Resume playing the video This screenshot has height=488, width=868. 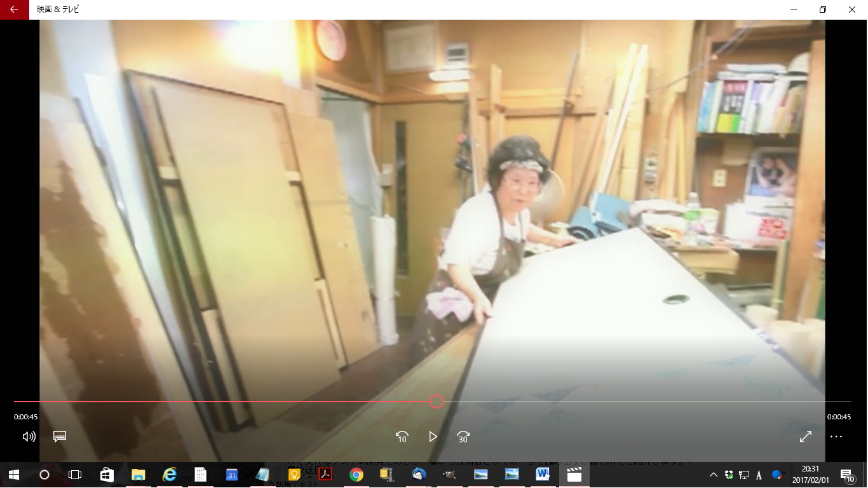[433, 437]
